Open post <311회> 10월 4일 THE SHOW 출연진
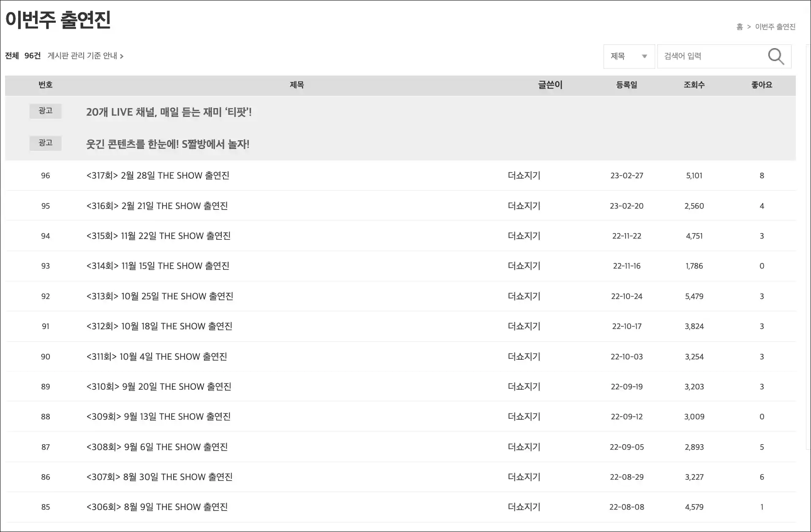The width and height of the screenshot is (811, 532). (x=156, y=356)
